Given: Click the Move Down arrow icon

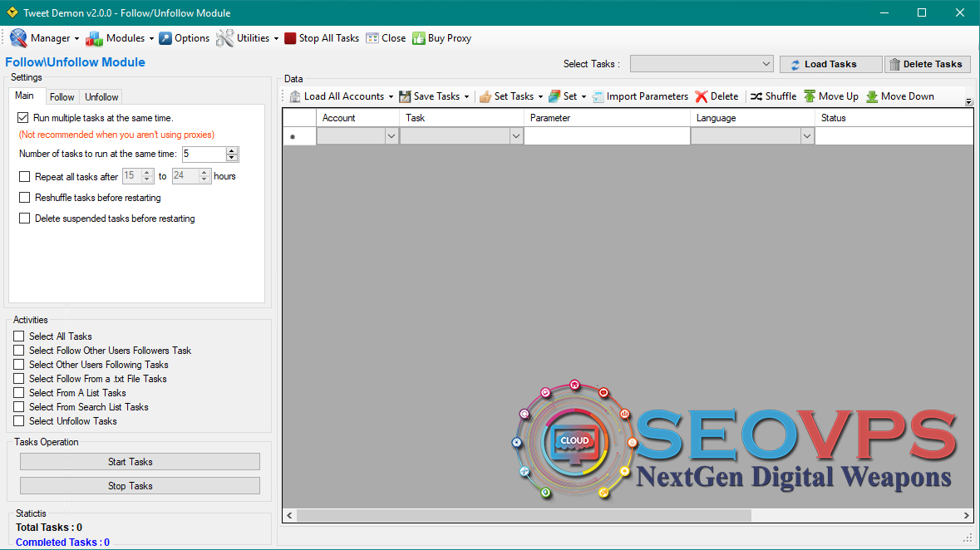Looking at the screenshot, I should point(872,96).
